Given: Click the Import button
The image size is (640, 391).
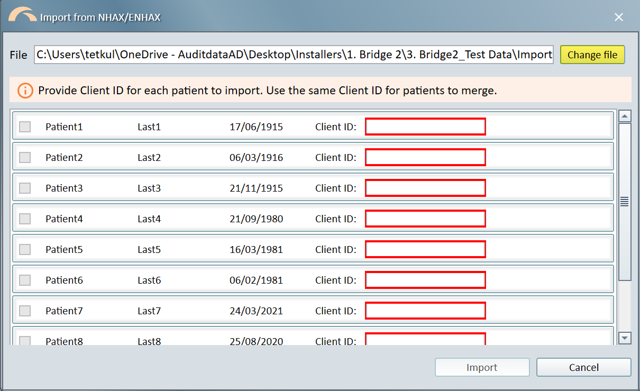Looking at the screenshot, I should pos(482,367).
